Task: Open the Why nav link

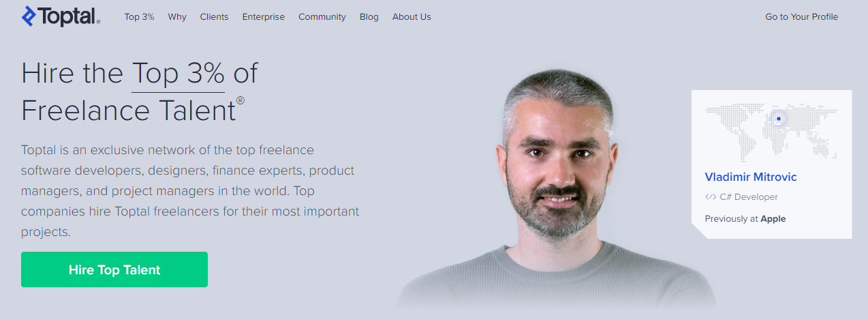Action: 177,17
